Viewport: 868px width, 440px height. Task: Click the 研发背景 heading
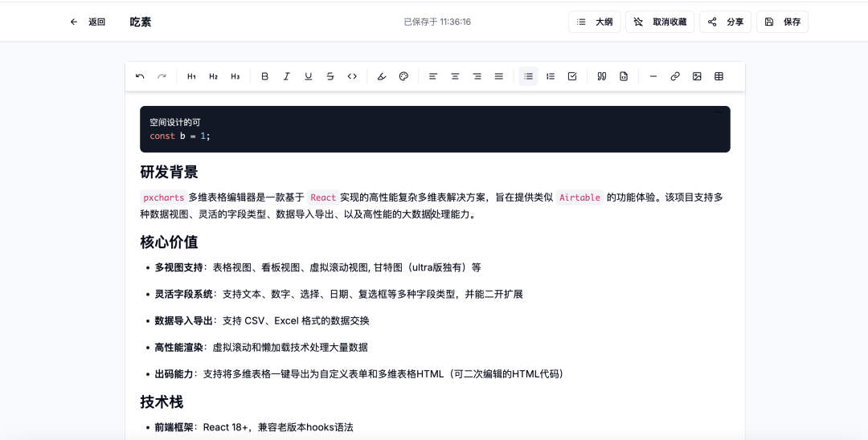tap(169, 172)
